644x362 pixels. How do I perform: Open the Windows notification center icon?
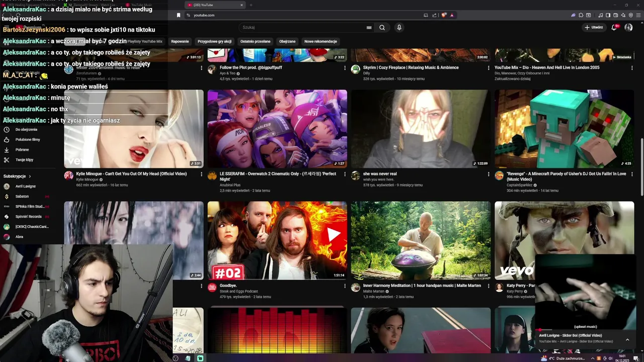click(636, 358)
